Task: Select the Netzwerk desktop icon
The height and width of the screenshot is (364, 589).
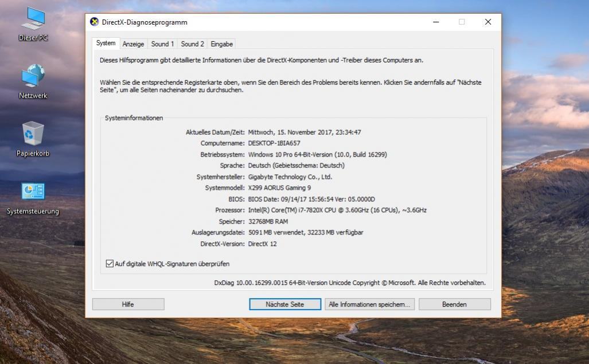Action: [x=33, y=82]
